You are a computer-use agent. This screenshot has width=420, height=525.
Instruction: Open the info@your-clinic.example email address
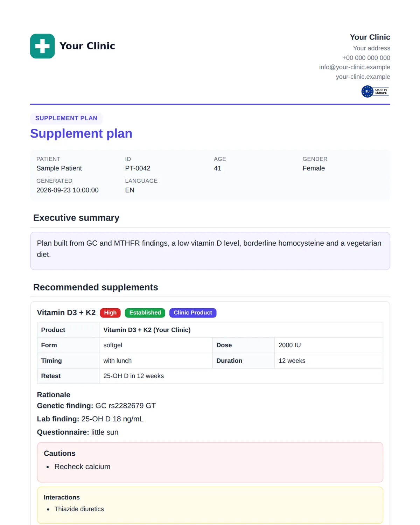(355, 67)
